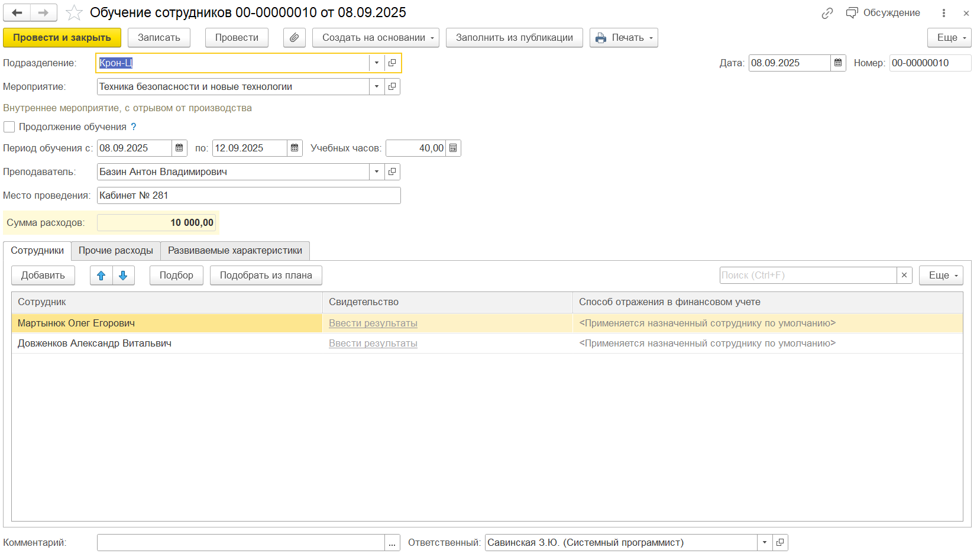Image resolution: width=977 pixels, height=560 pixels.
Task: Edit Место проведения field
Action: click(249, 196)
